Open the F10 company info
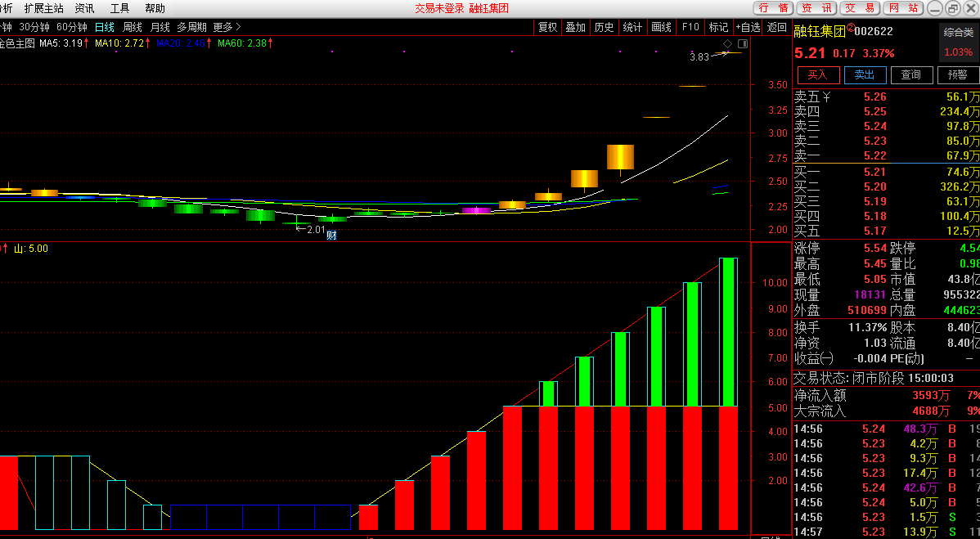 click(690, 27)
